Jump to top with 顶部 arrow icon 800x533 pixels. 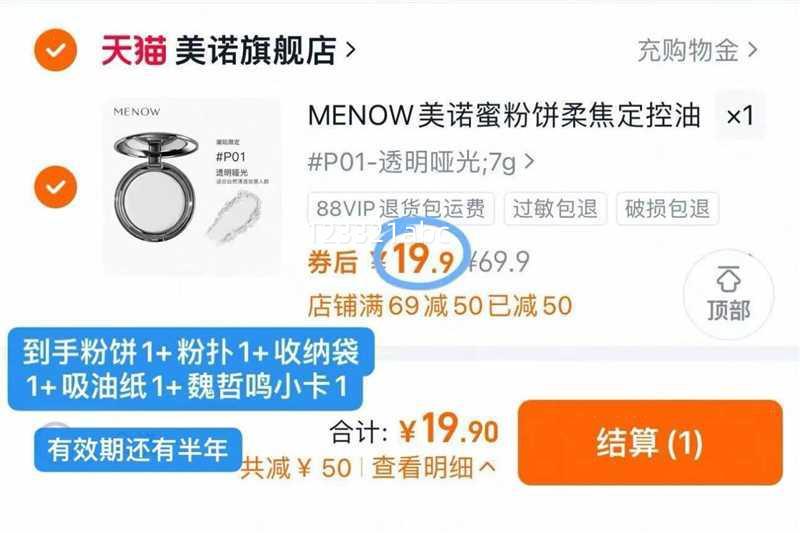coord(729,294)
